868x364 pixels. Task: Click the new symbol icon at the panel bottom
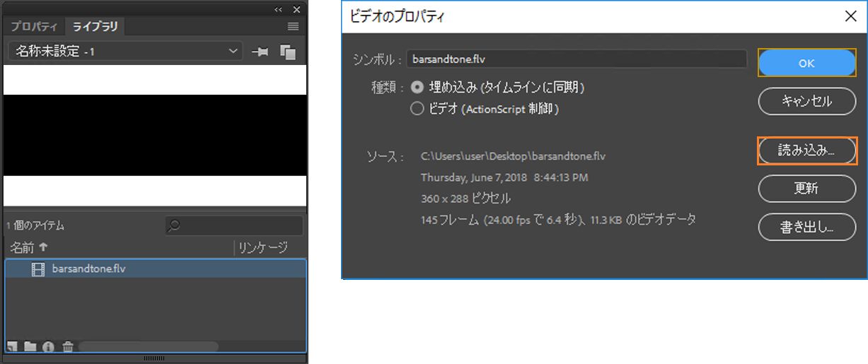12,346
